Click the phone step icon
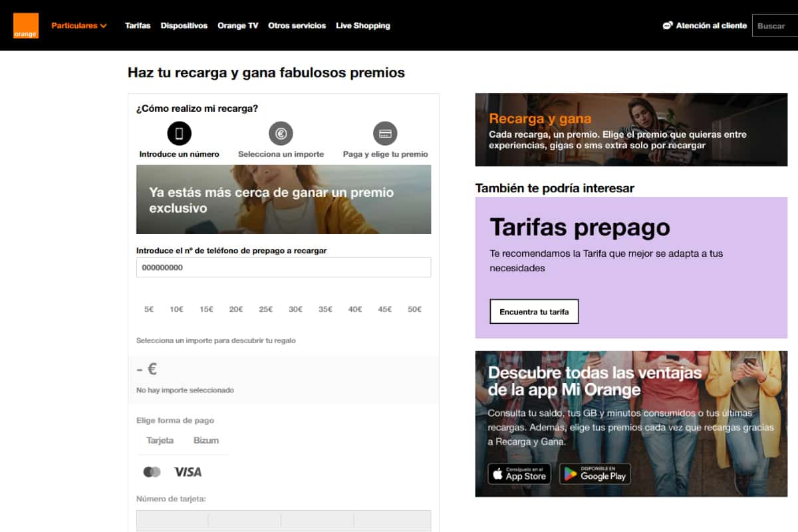This screenshot has height=532, width=798. pyautogui.click(x=179, y=134)
